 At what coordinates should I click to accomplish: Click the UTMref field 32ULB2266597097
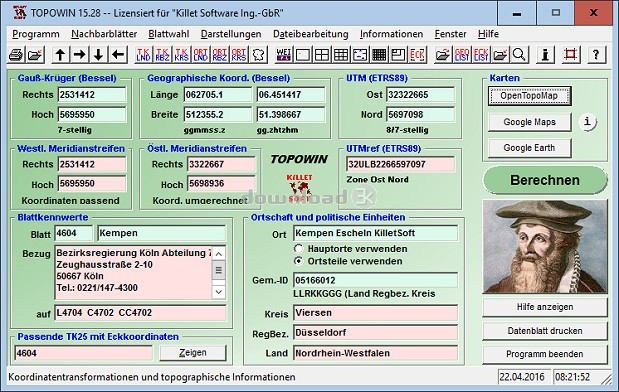click(400, 164)
